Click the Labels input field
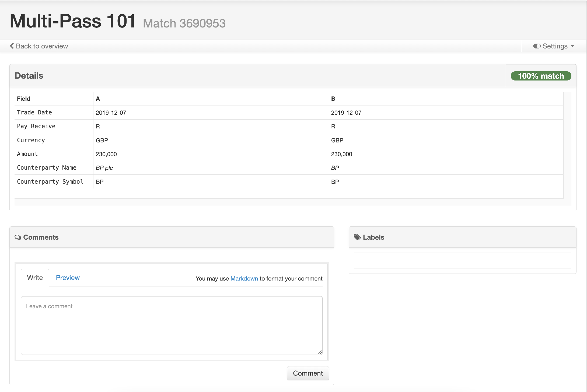Screen dimensions: 587x392 462,261
